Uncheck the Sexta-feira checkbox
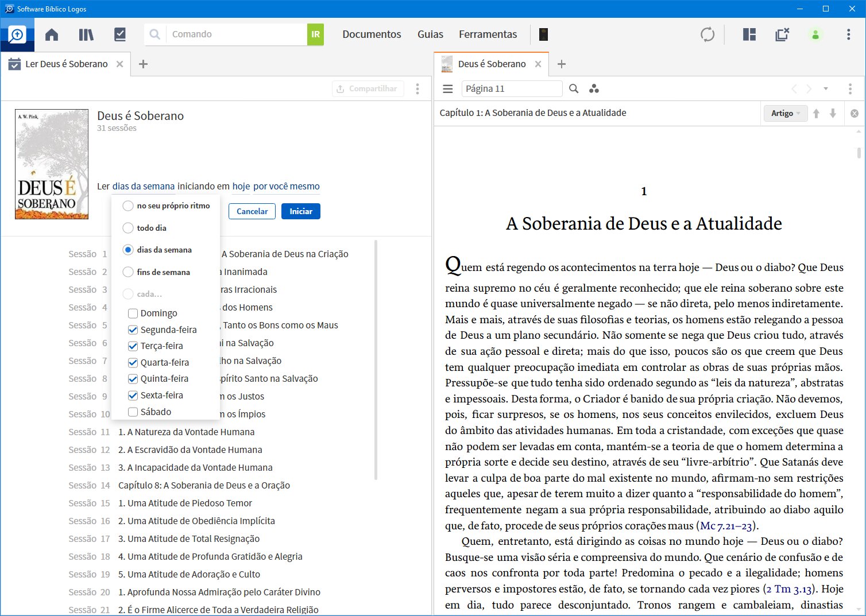This screenshot has height=616, width=866. [x=133, y=396]
